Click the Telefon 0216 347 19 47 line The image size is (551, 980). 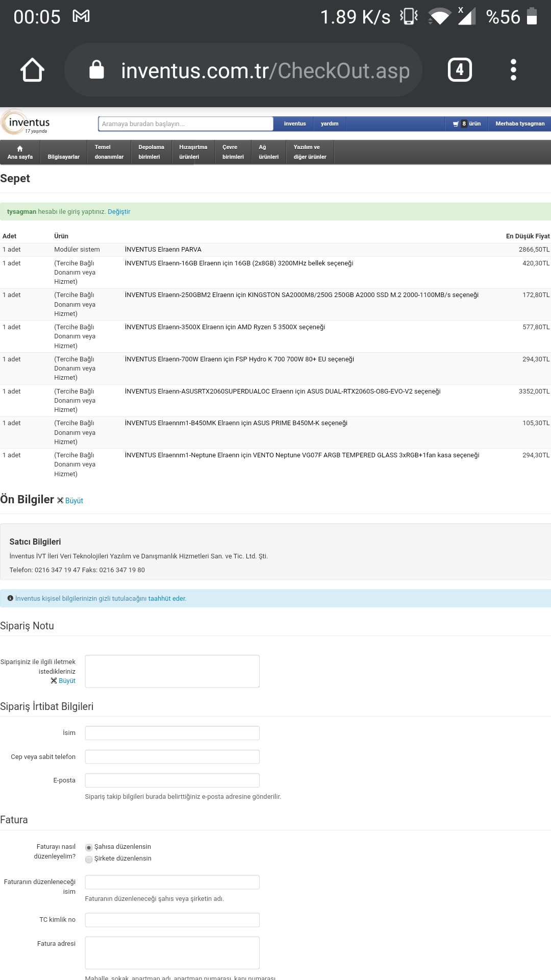(x=77, y=570)
